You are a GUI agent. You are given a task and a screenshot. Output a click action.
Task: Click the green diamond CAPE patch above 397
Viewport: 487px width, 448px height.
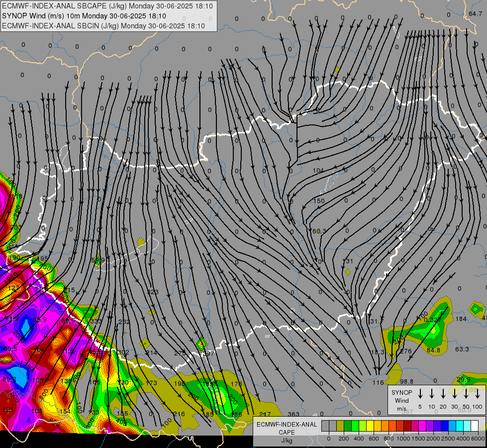click(x=201, y=344)
